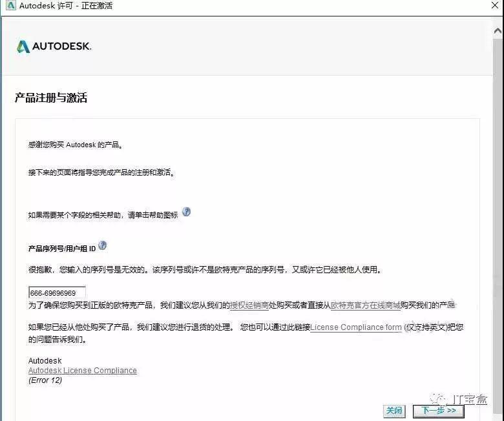Click the 关闭 button

click(394, 411)
